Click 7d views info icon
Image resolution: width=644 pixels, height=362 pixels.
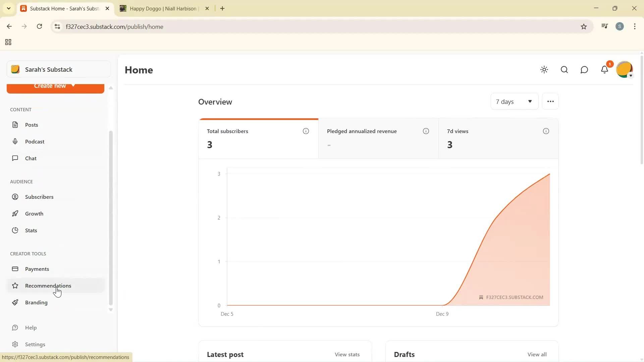[546, 131]
